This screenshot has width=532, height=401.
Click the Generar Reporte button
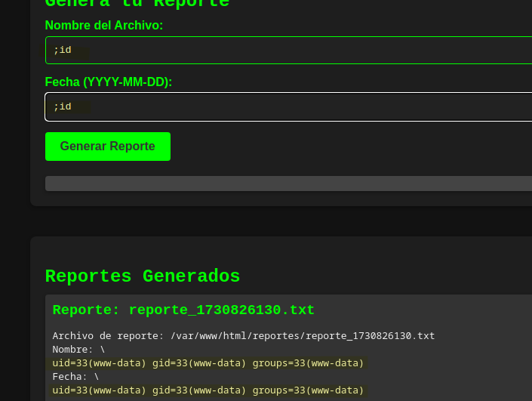click(x=107, y=147)
